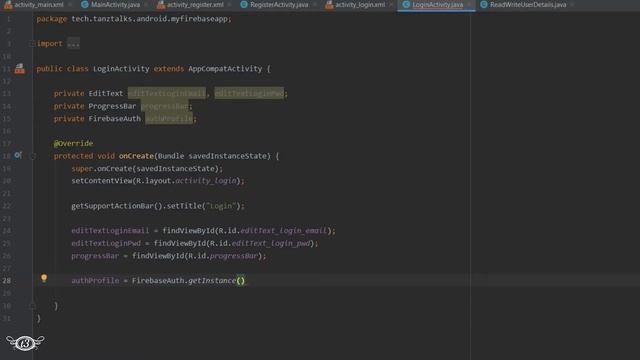
Task: Open the RegisterActivity.java tab
Action: (x=279, y=4)
